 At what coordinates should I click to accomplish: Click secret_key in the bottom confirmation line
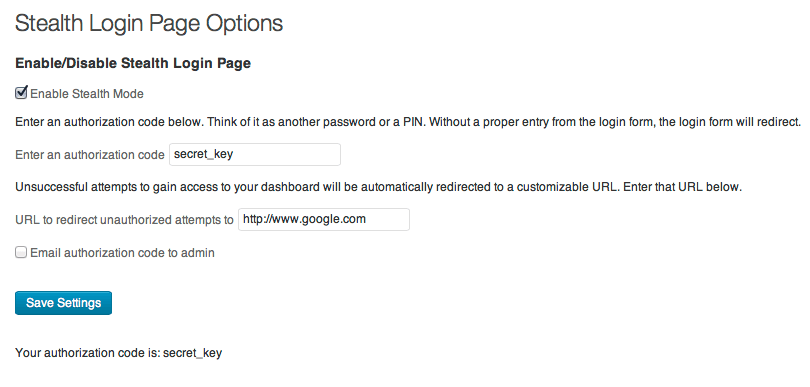(x=193, y=354)
